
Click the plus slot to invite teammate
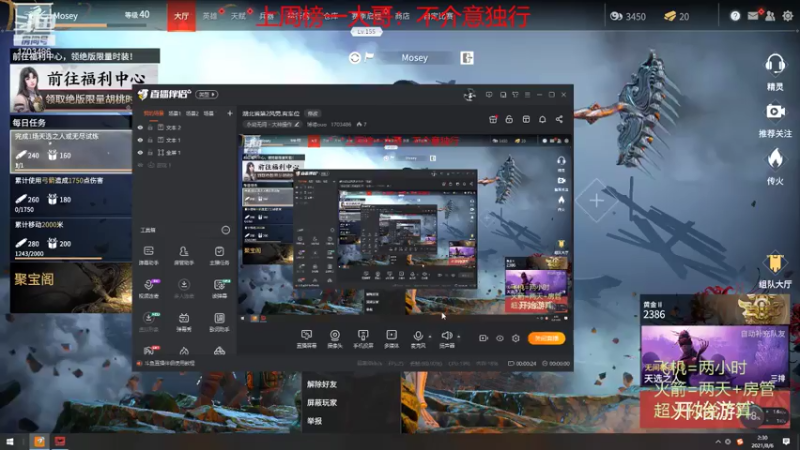[x=596, y=201]
